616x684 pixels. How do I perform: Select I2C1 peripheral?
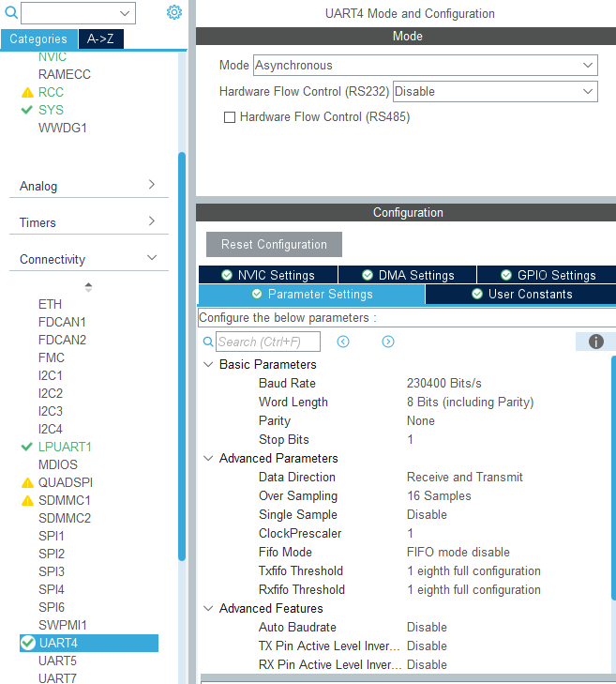click(51, 375)
